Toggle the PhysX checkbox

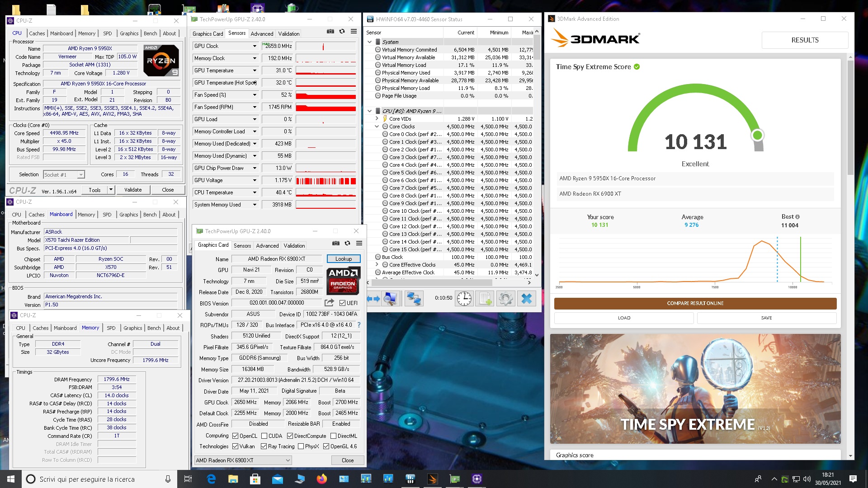coord(301,446)
